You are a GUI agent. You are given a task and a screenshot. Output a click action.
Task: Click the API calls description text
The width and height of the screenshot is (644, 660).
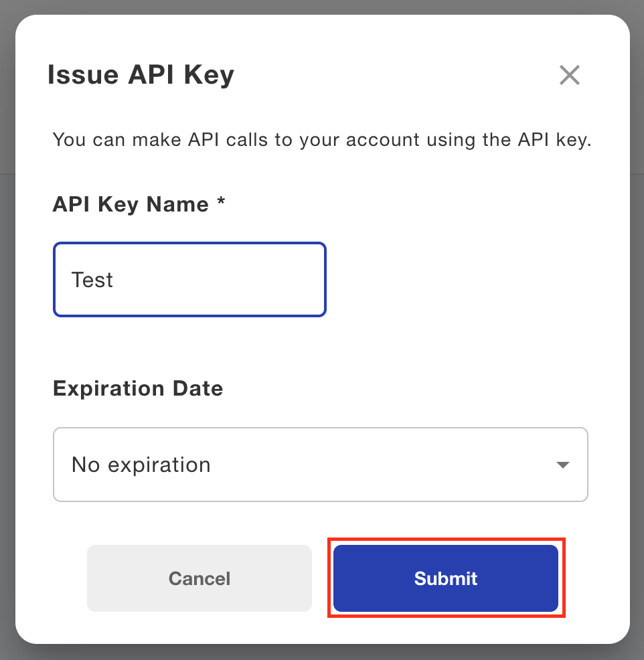[x=322, y=141]
